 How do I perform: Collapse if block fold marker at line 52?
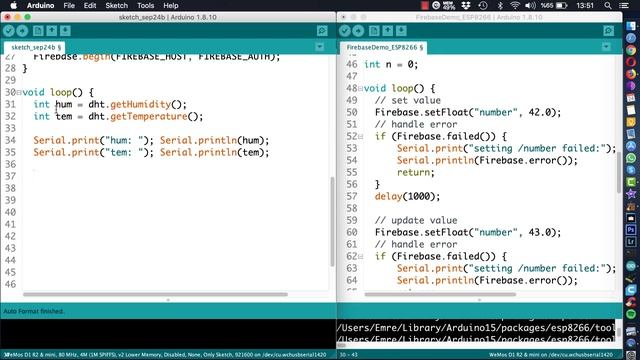tap(360, 137)
